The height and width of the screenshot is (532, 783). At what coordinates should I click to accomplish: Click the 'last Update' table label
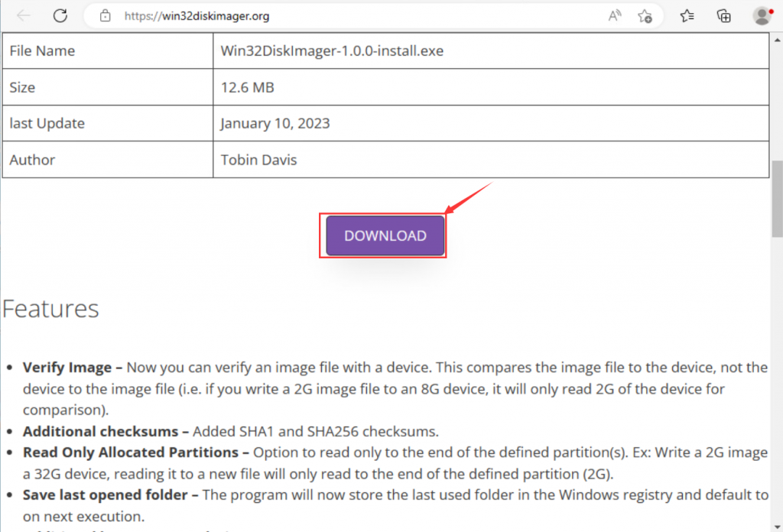pyautogui.click(x=47, y=123)
